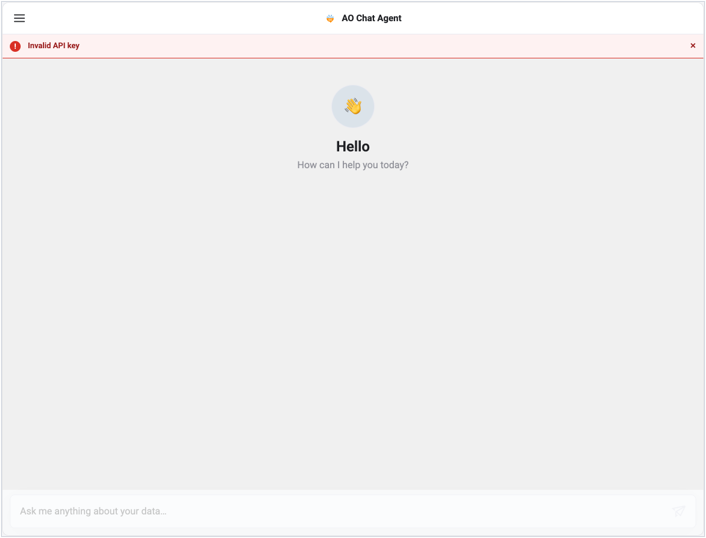Dismiss the Invalid API key banner

(x=692, y=45)
